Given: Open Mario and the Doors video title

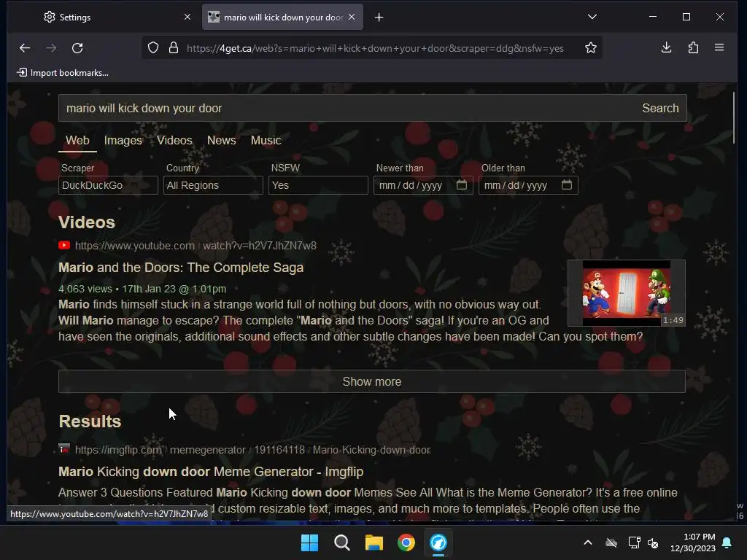Looking at the screenshot, I should pyautogui.click(x=181, y=268).
